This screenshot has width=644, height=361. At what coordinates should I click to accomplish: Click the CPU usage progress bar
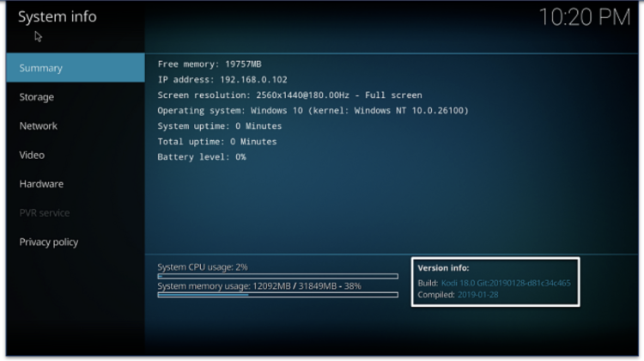coord(277,276)
